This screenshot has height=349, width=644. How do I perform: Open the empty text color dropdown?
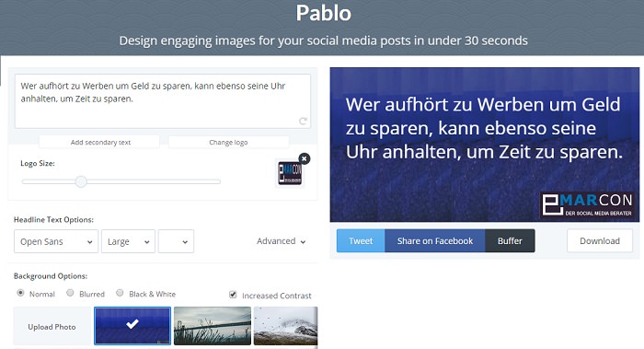pos(177,241)
